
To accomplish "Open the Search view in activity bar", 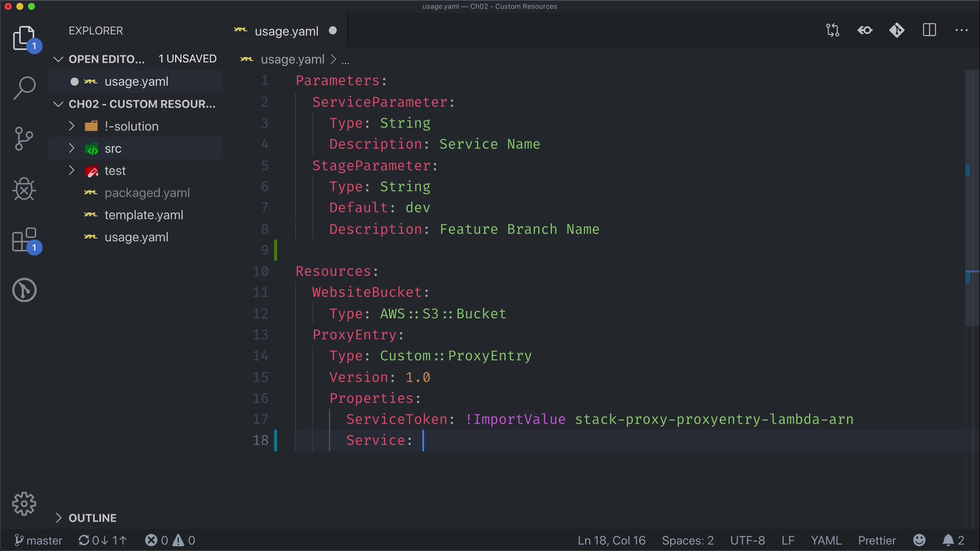I will tap(24, 88).
